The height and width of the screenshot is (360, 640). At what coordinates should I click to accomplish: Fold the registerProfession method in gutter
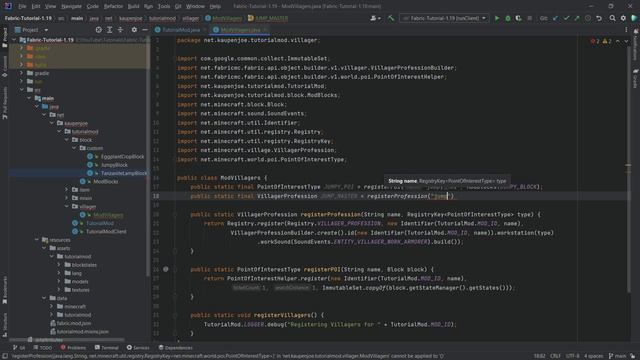(175, 214)
